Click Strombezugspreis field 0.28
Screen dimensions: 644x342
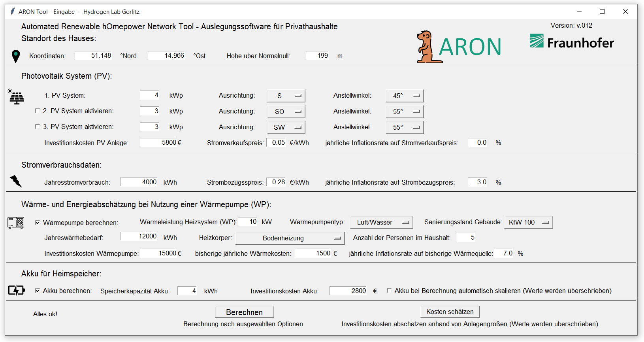(276, 182)
